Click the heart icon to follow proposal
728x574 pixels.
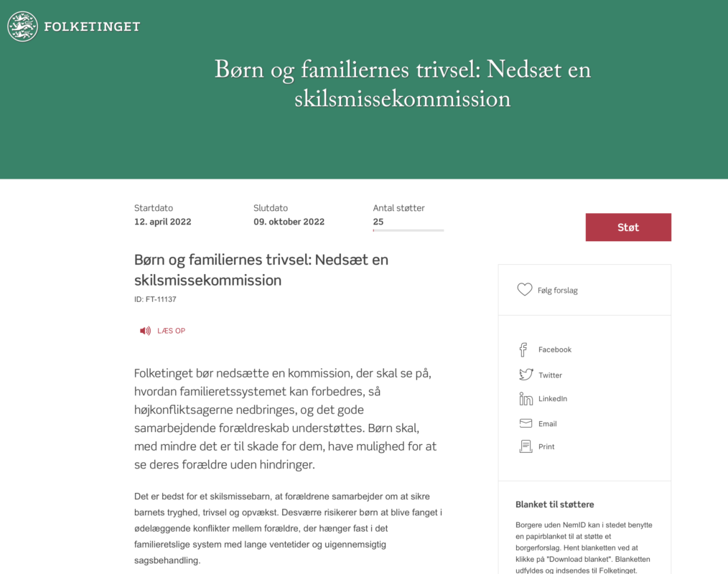pos(525,290)
